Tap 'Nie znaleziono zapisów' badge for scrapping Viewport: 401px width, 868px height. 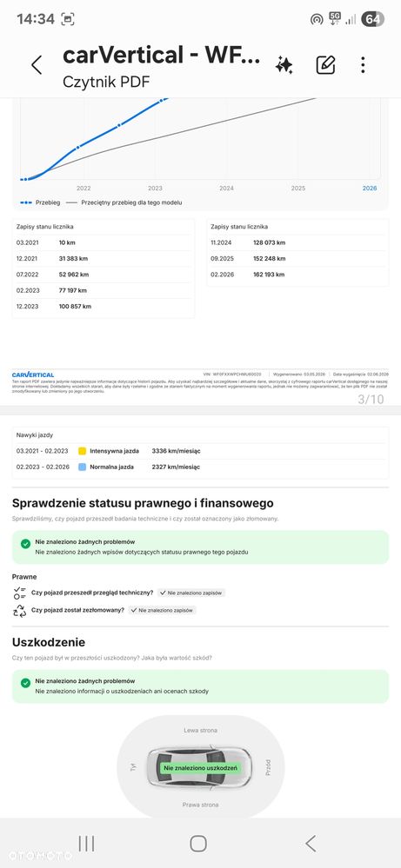point(163,611)
